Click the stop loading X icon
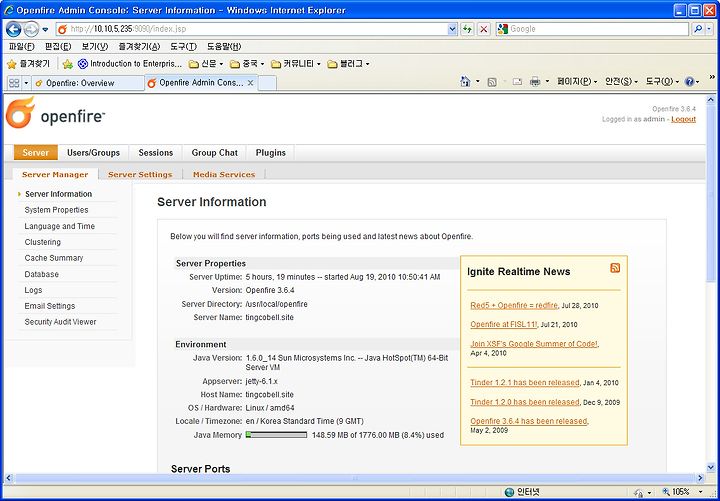 pos(484,29)
